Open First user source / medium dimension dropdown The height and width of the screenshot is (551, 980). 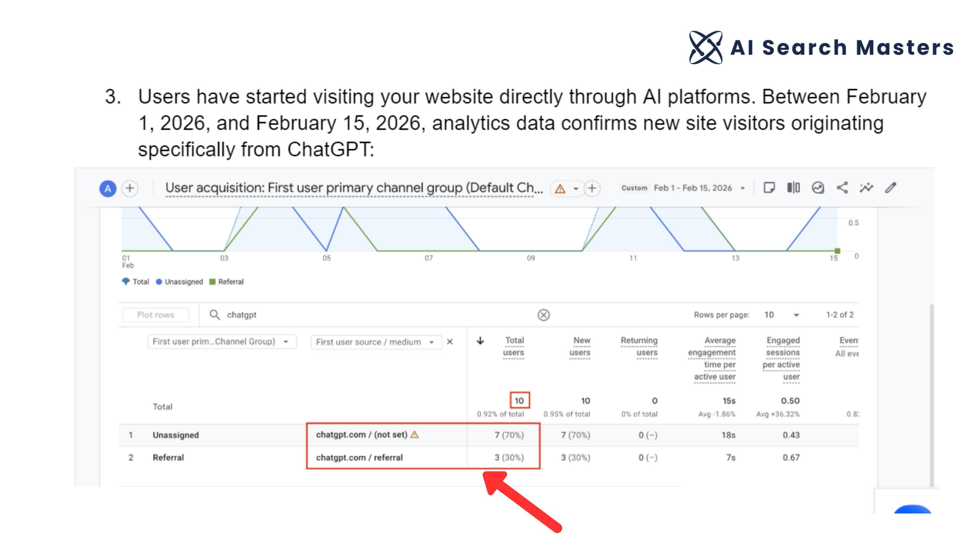tap(376, 342)
